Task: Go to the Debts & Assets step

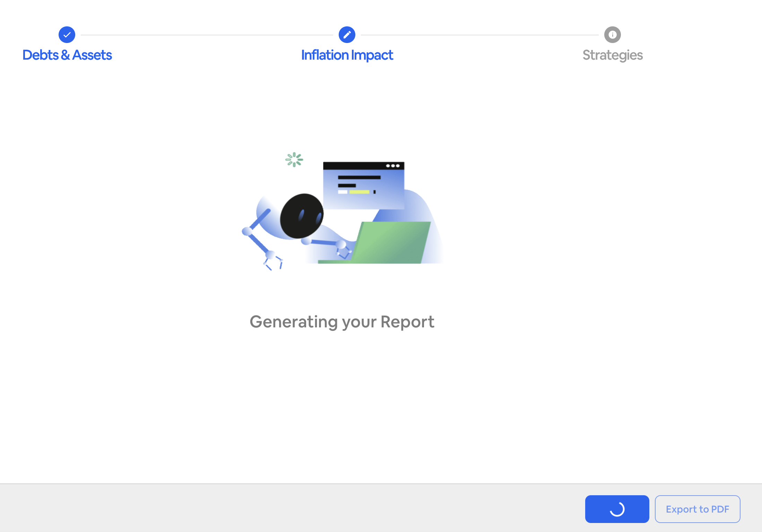Action: [x=67, y=55]
